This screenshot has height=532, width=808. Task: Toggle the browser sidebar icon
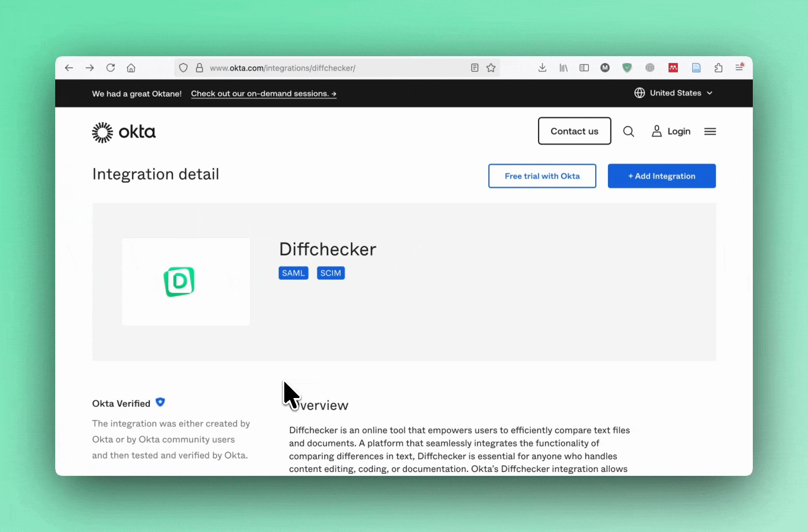coord(584,67)
